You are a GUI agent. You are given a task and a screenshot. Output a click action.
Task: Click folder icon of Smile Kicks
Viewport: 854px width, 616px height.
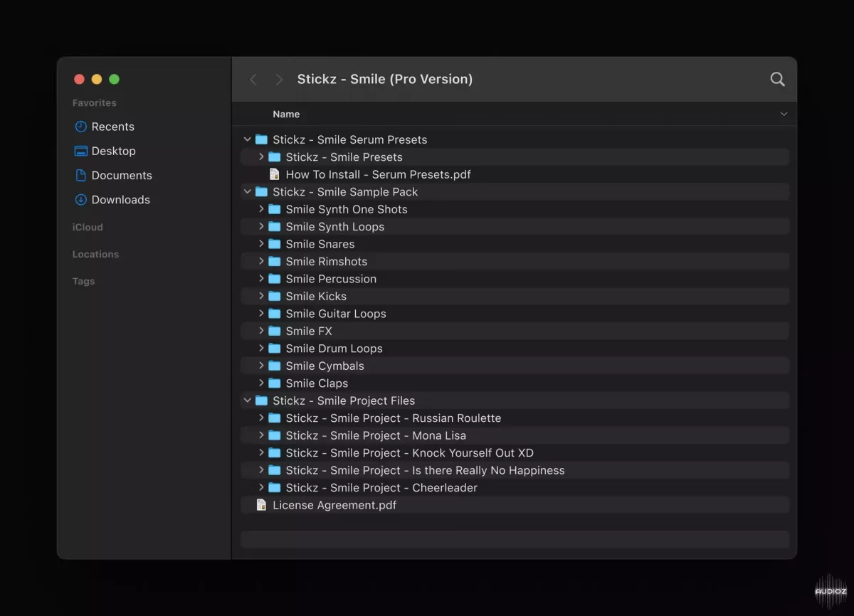(x=275, y=296)
